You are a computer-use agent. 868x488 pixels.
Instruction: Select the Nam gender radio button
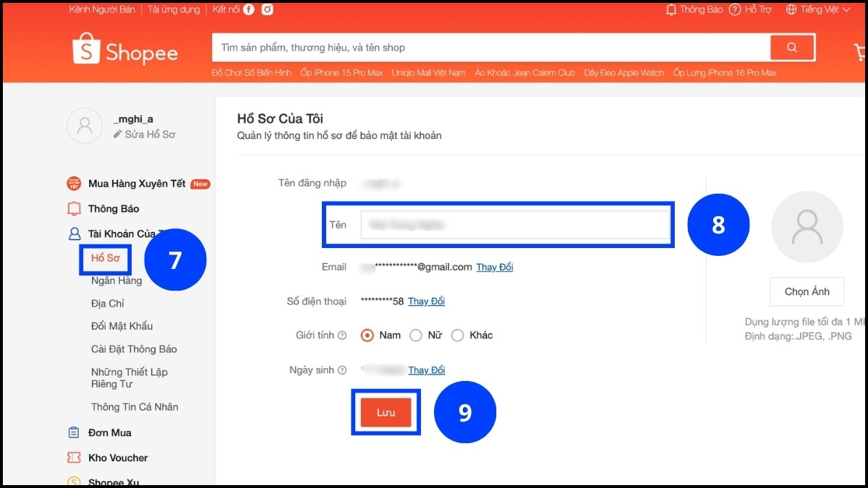click(x=368, y=335)
